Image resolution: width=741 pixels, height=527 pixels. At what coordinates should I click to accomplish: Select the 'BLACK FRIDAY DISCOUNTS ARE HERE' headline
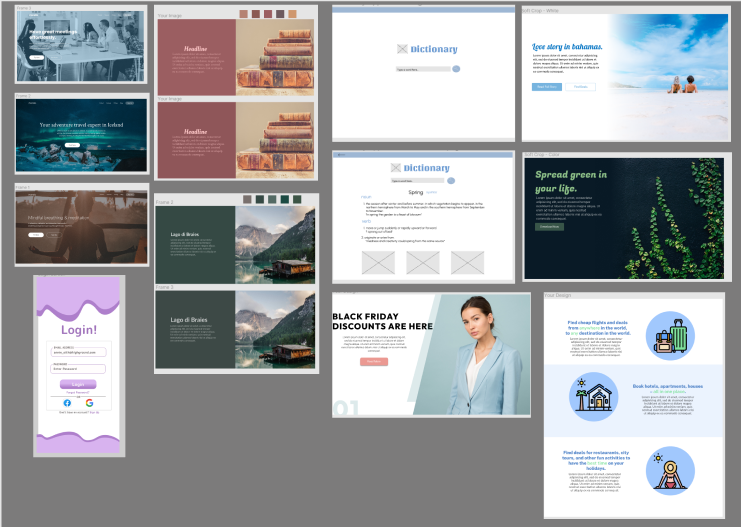[382, 321]
